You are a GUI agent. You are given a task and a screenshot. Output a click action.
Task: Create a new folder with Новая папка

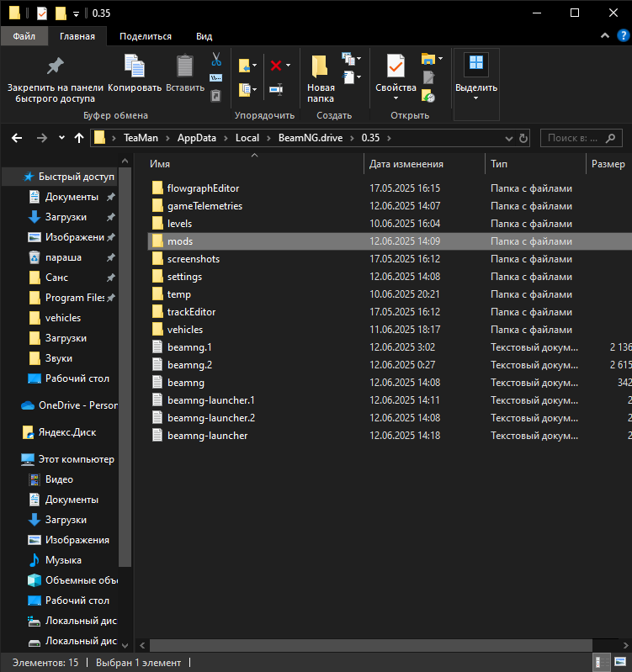[321, 79]
